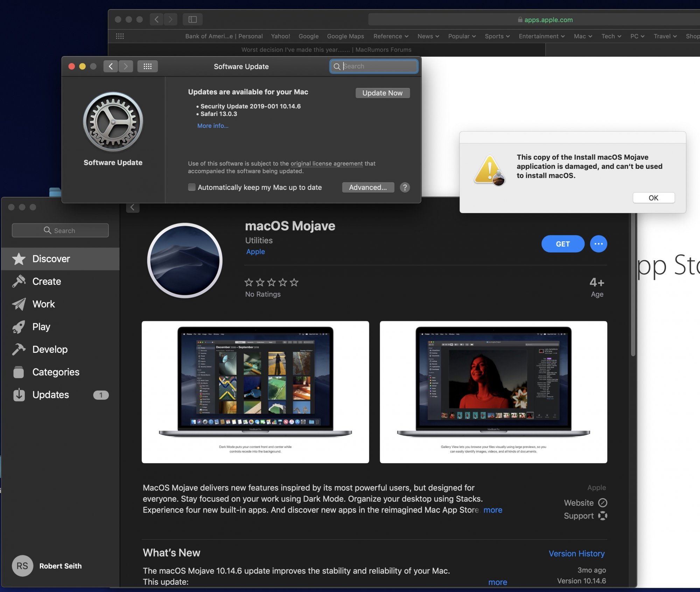Viewport: 700px width, 592px height.
Task: Open Bank of America Personal bookmark
Action: 224,36
